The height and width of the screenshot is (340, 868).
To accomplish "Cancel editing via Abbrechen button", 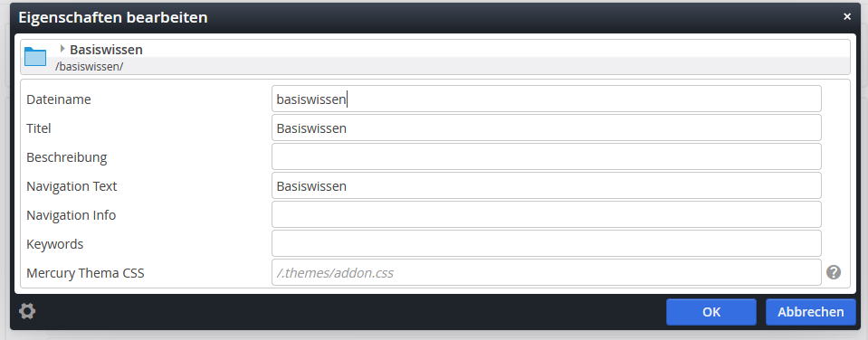I will 810,312.
